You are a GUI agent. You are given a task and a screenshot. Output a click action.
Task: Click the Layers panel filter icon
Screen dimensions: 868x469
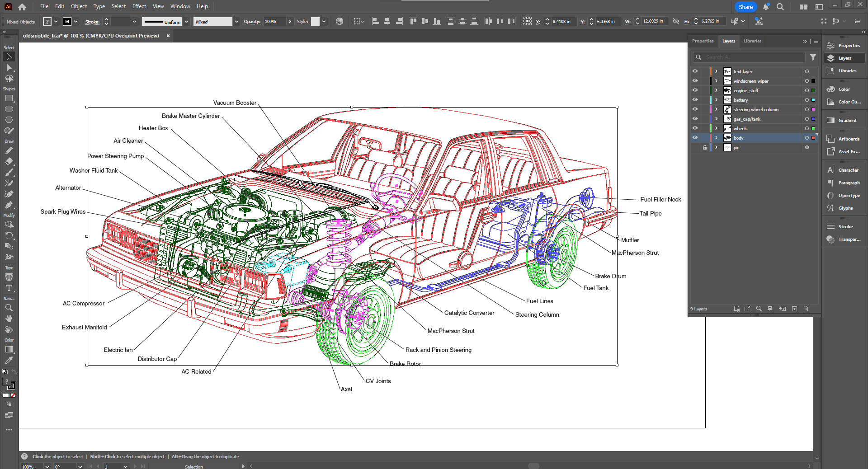click(x=813, y=57)
